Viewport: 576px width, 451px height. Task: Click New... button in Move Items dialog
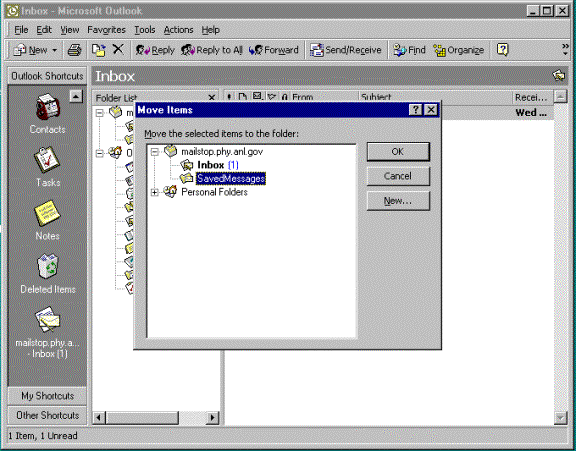[x=398, y=201]
